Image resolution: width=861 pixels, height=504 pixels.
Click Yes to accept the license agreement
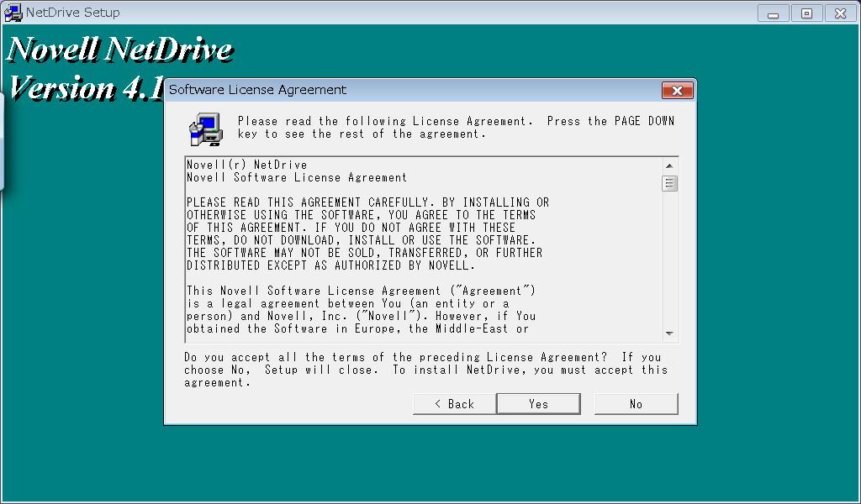[538, 404]
